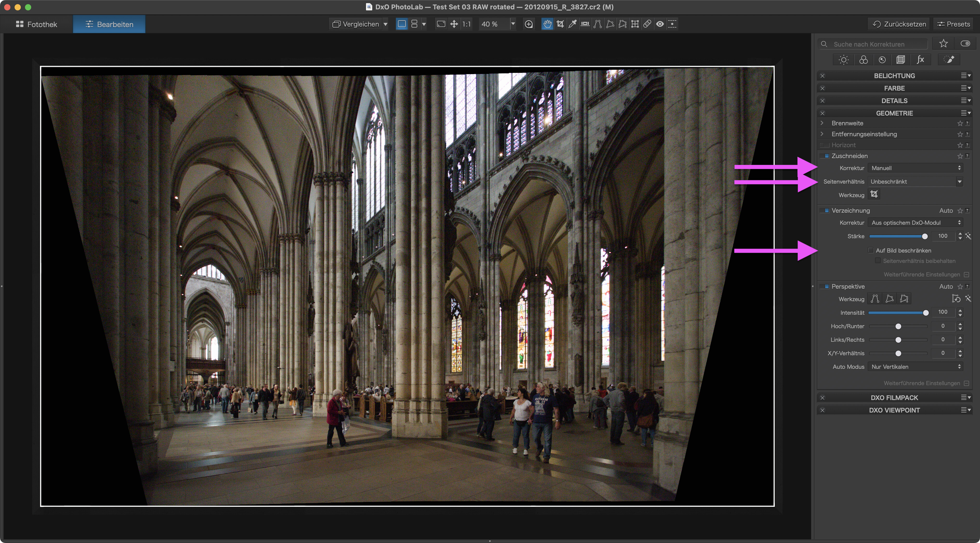The width and height of the screenshot is (980, 543).
Task: Toggle the Perspektive correction on/off
Action: (826, 286)
